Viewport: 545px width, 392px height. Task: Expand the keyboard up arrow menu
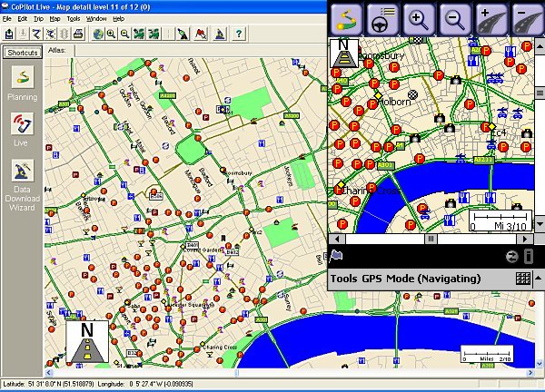539,278
